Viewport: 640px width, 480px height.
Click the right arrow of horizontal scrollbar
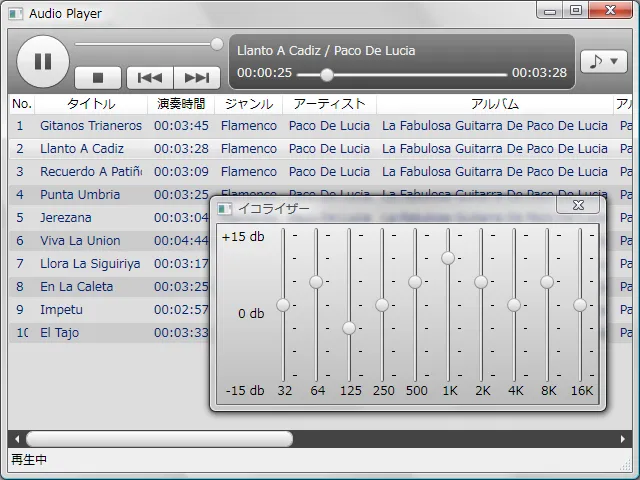[x=623, y=439]
